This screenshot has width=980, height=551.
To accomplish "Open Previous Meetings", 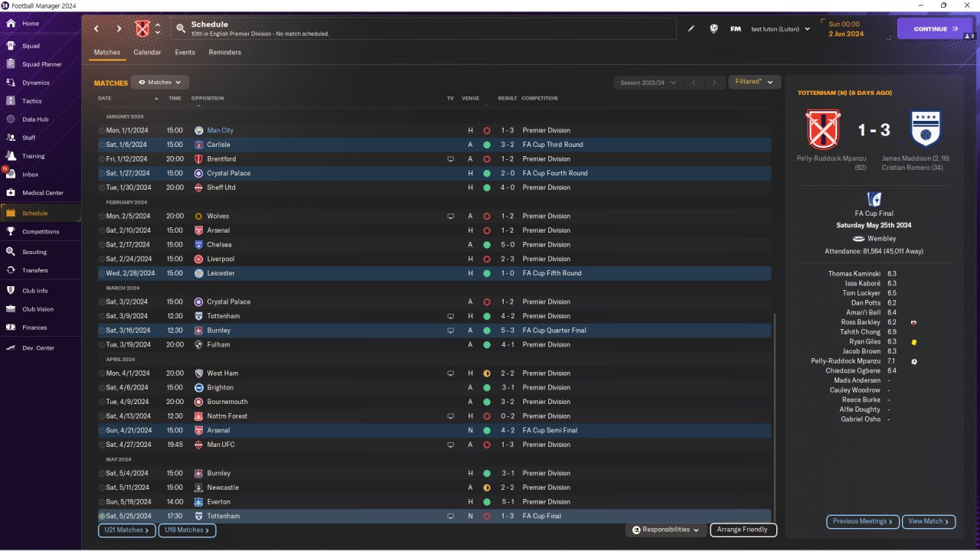I will pos(862,521).
